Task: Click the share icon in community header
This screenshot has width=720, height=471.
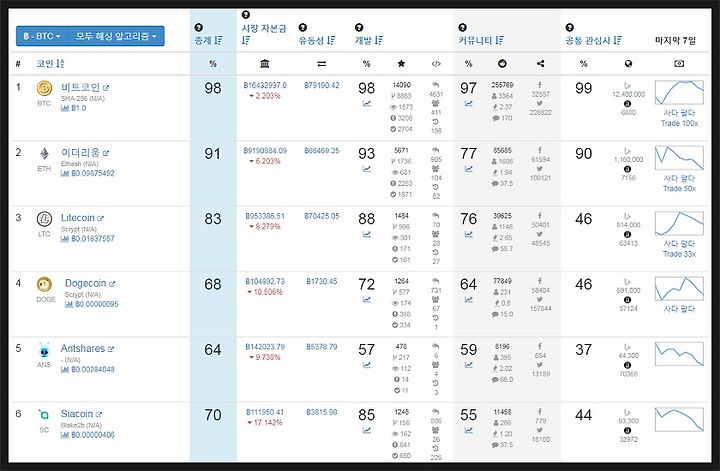Action: [x=540, y=63]
